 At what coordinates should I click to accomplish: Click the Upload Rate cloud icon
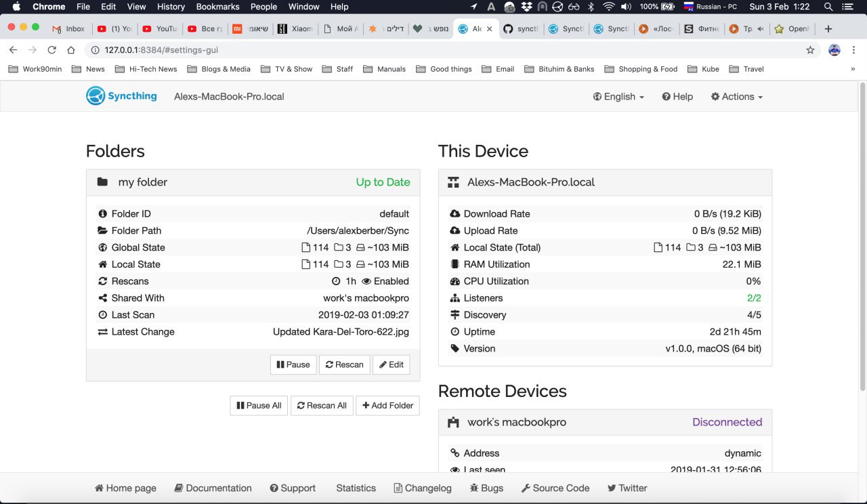point(455,231)
